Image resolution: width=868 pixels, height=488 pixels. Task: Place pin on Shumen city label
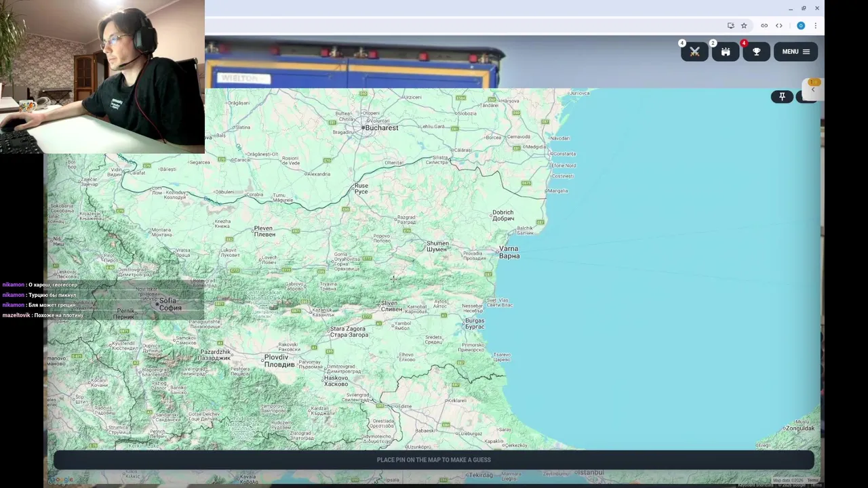[x=437, y=246]
